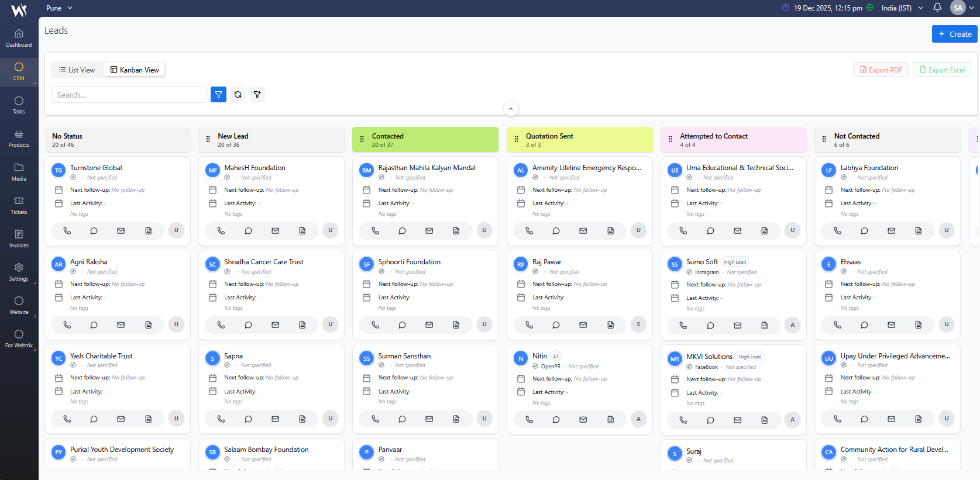Click the Search input field
Image resolution: width=980 pixels, height=480 pixels.
click(129, 95)
